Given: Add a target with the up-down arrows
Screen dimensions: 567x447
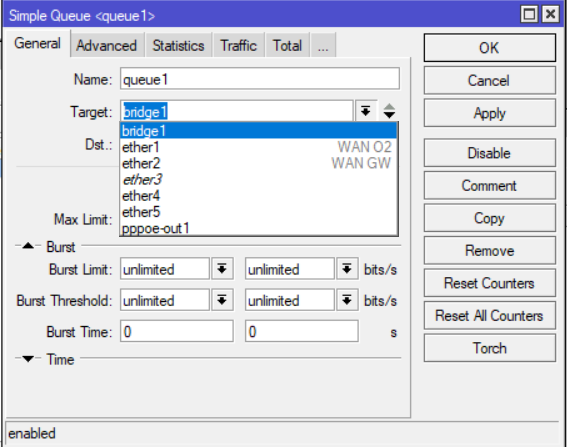Looking at the screenshot, I should 389,111.
